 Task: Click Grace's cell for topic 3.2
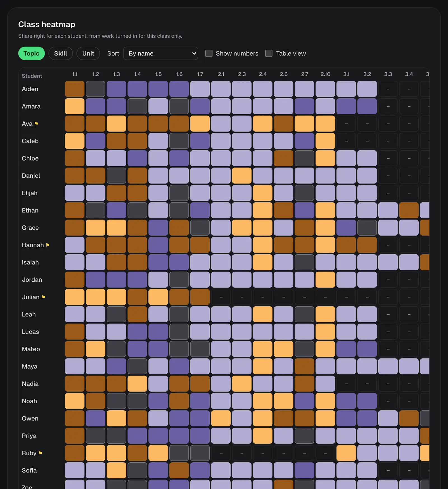click(x=367, y=228)
